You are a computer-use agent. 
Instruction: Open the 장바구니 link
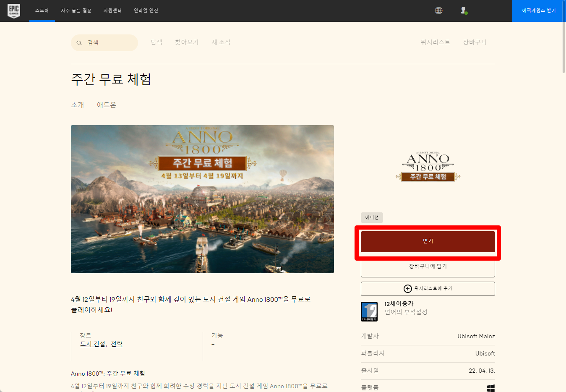[x=475, y=42]
